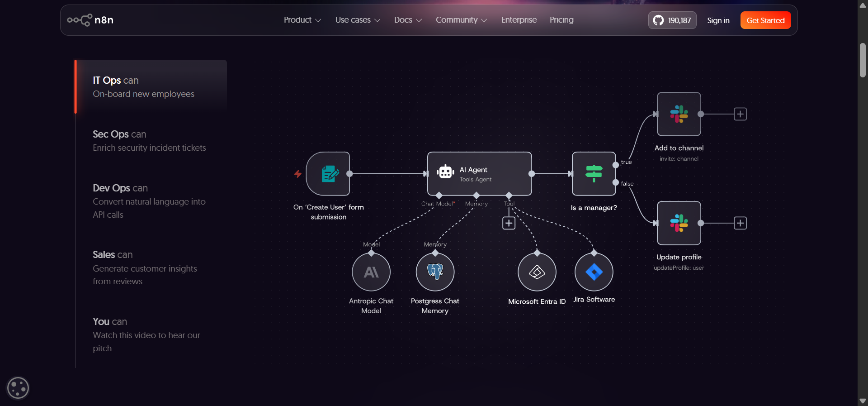The width and height of the screenshot is (868, 406).
Task: Click the AI Agent output connector dot
Action: (x=532, y=174)
